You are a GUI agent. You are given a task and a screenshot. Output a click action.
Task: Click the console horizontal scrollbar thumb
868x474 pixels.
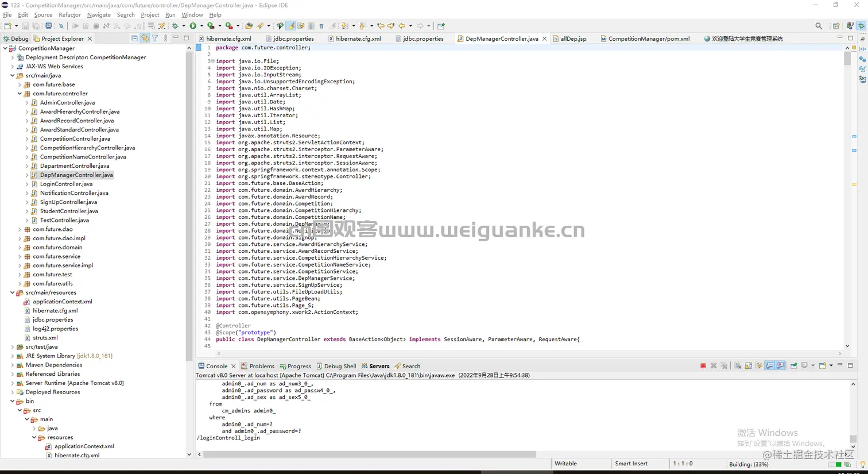tap(370, 454)
